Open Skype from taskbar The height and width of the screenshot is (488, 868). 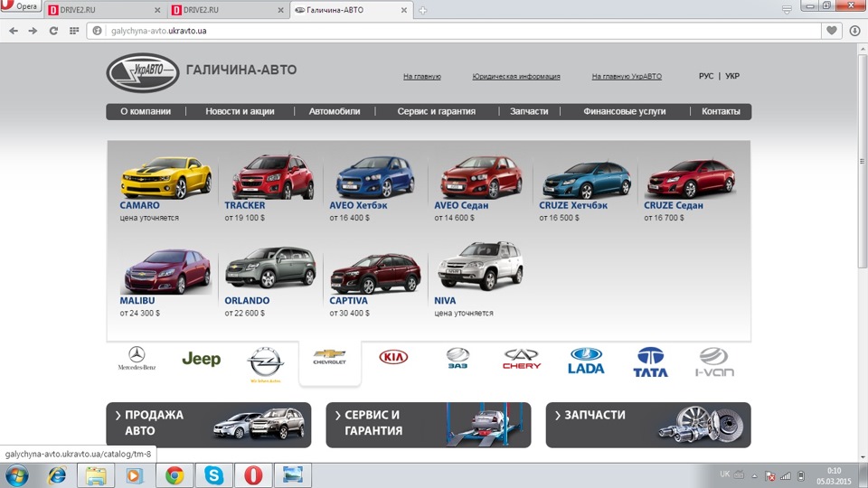coord(213,476)
